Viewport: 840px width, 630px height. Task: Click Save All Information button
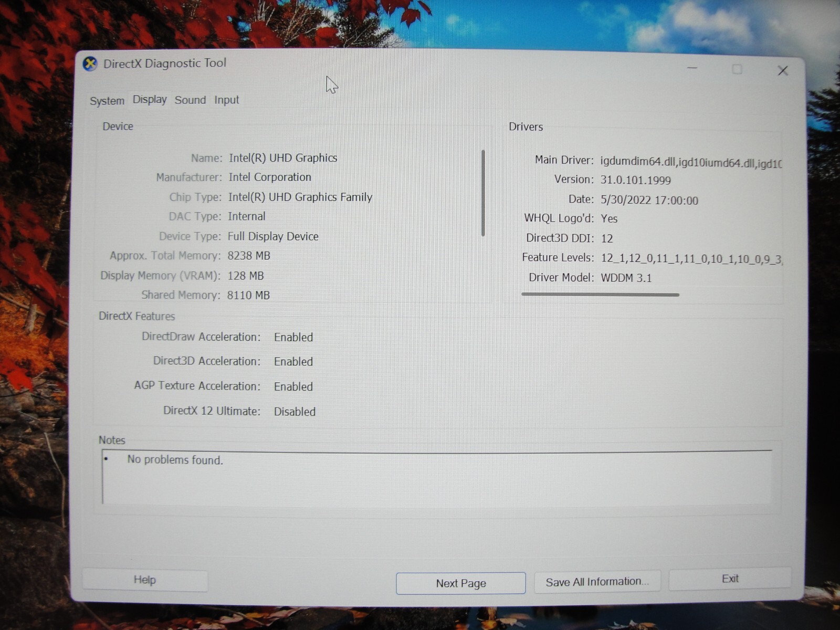[x=597, y=582]
